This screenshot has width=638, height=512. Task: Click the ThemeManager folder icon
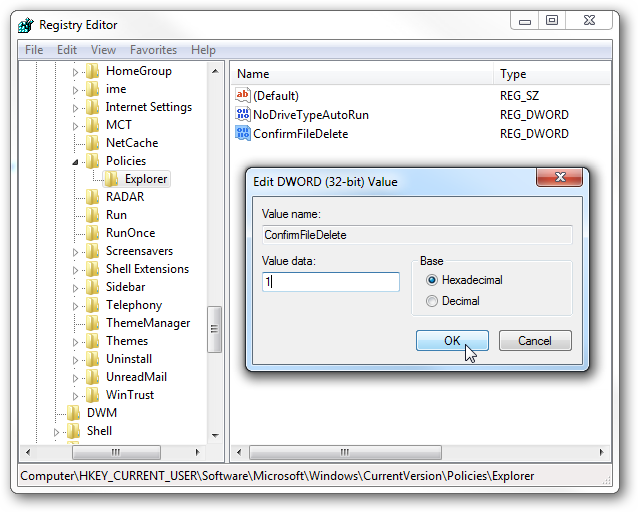point(93,323)
